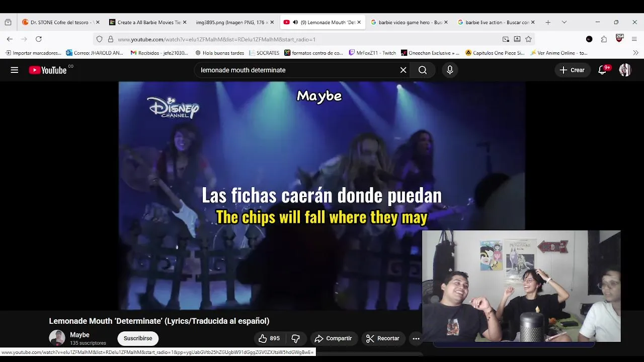Close the Dr. STONE tab
This screenshot has width=644, height=362.
(x=98, y=22)
